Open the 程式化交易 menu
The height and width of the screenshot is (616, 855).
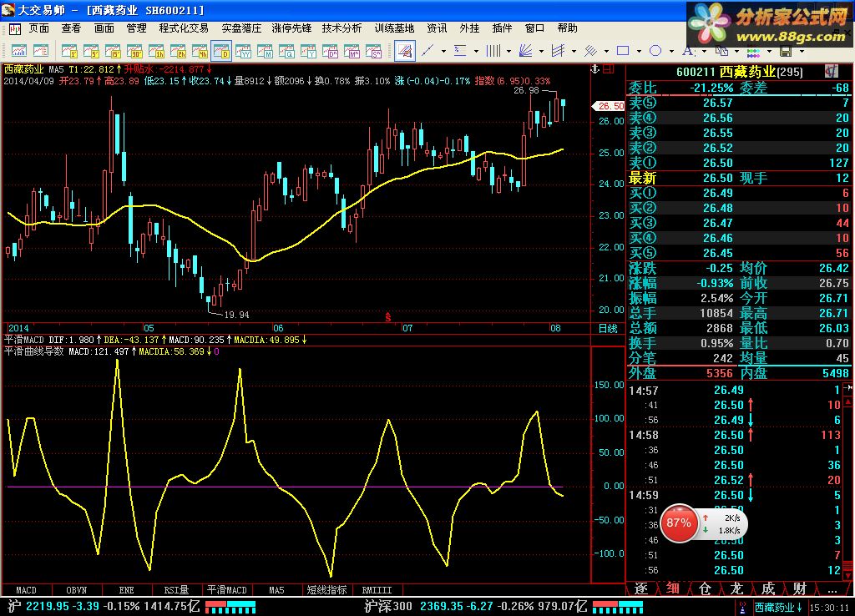point(184,28)
